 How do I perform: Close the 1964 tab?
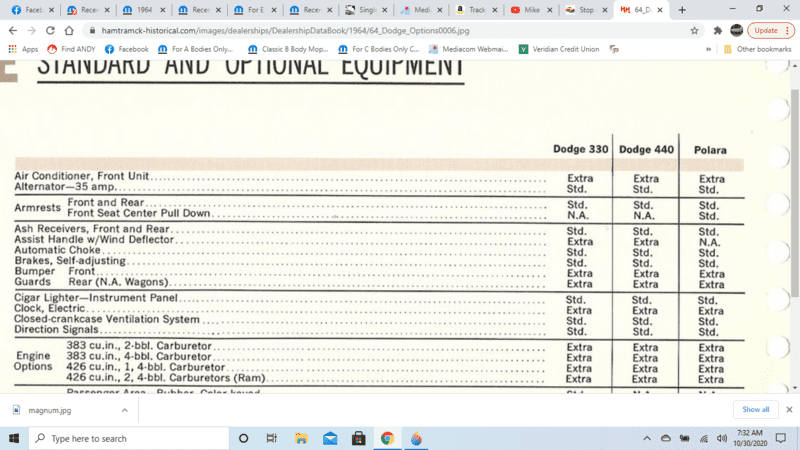coord(163,10)
